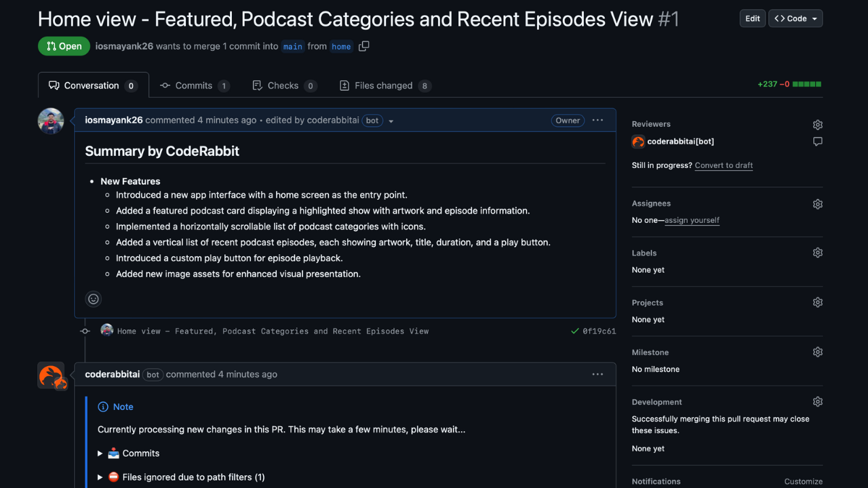The height and width of the screenshot is (488, 868).
Task: Click the Edit button for the PR title
Action: pos(753,18)
